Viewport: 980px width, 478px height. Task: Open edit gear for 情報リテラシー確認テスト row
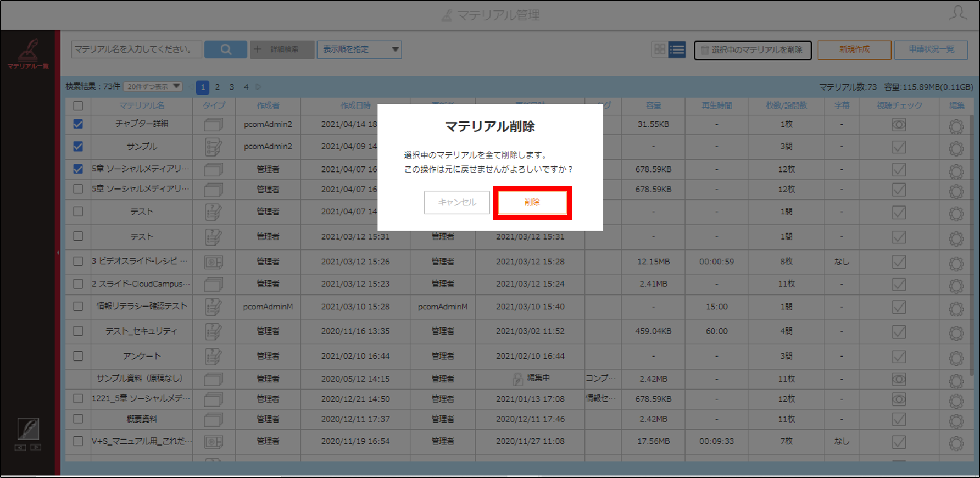(956, 309)
